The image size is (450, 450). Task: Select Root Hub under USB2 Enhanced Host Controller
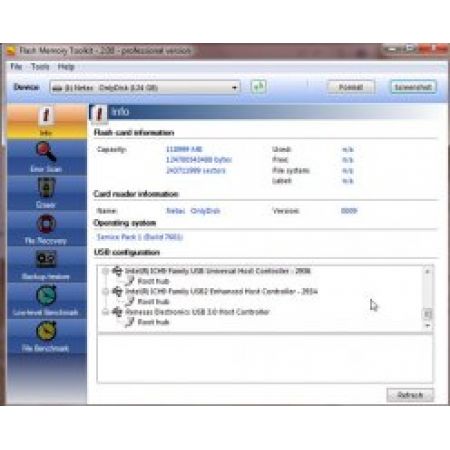(x=153, y=302)
